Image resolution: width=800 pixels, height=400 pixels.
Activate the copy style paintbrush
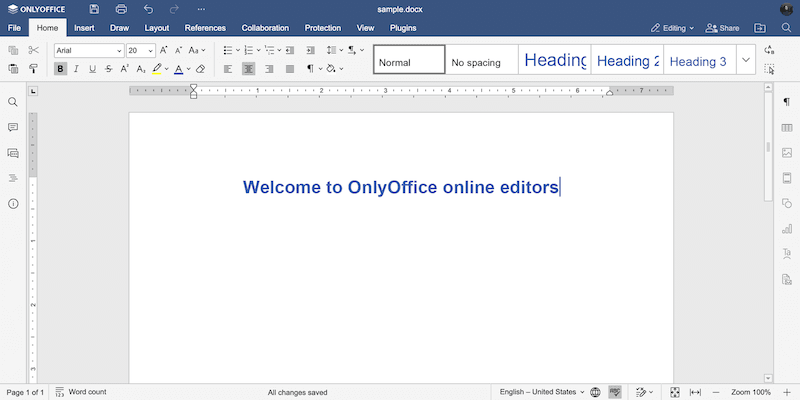point(34,68)
